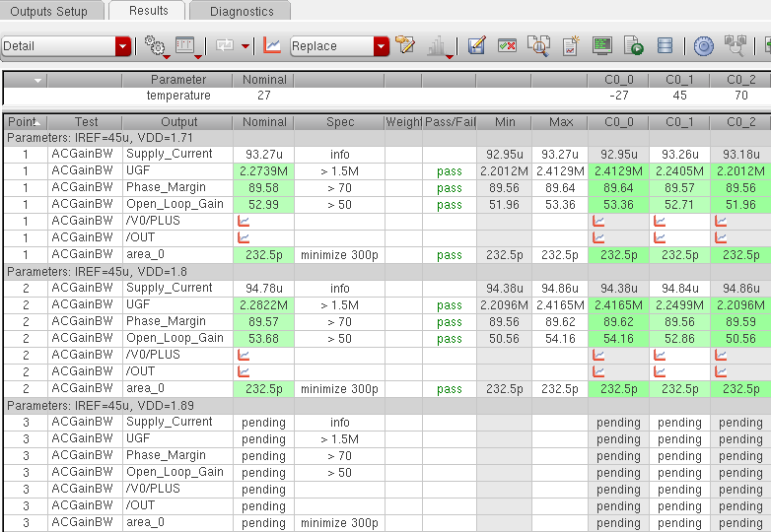771x532 pixels.
Task: Select point 2 Phase_Margin pass status
Action: (450, 322)
